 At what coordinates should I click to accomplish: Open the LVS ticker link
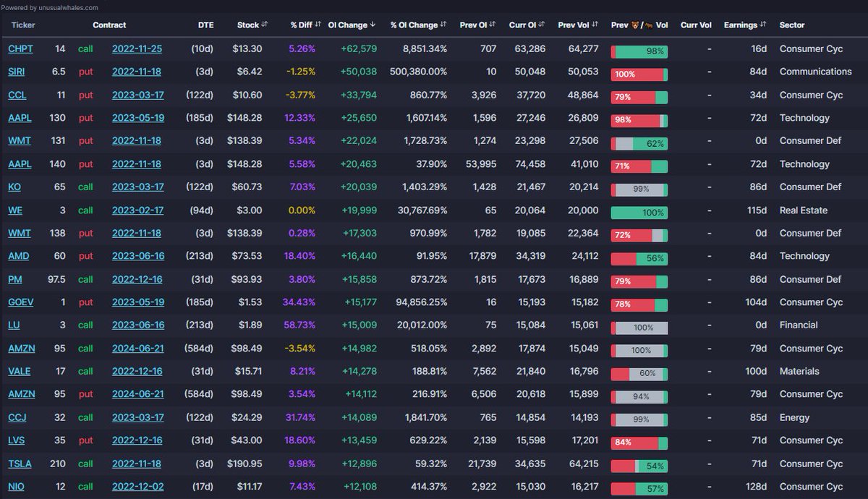(17, 441)
